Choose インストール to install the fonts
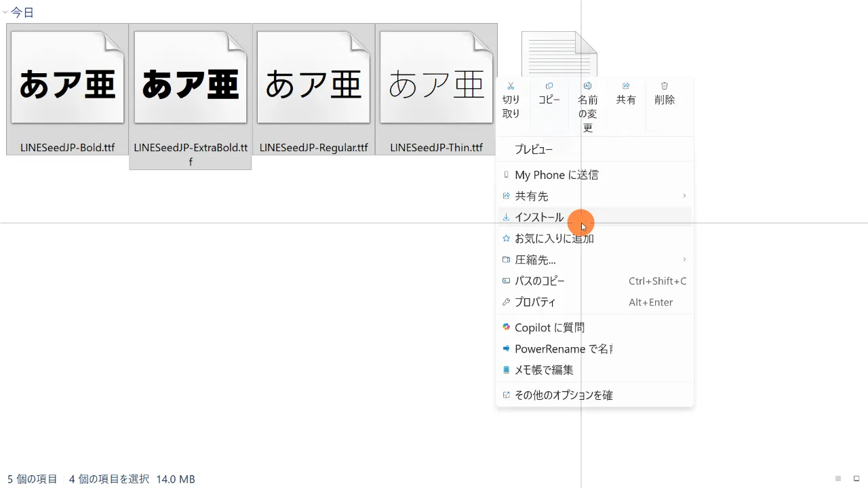Image resolution: width=868 pixels, height=488 pixels. pyautogui.click(x=595, y=217)
